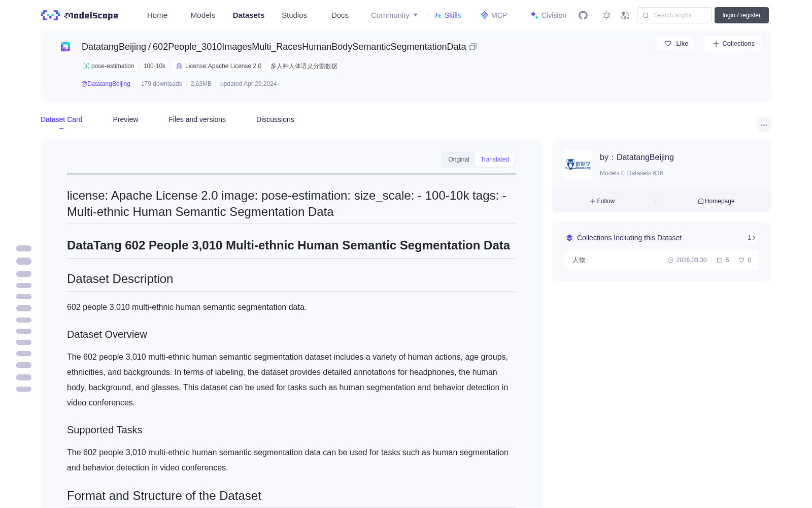Screen dimensions: 812x508
Task: Open the 人物 collection entry
Action: pos(662,260)
